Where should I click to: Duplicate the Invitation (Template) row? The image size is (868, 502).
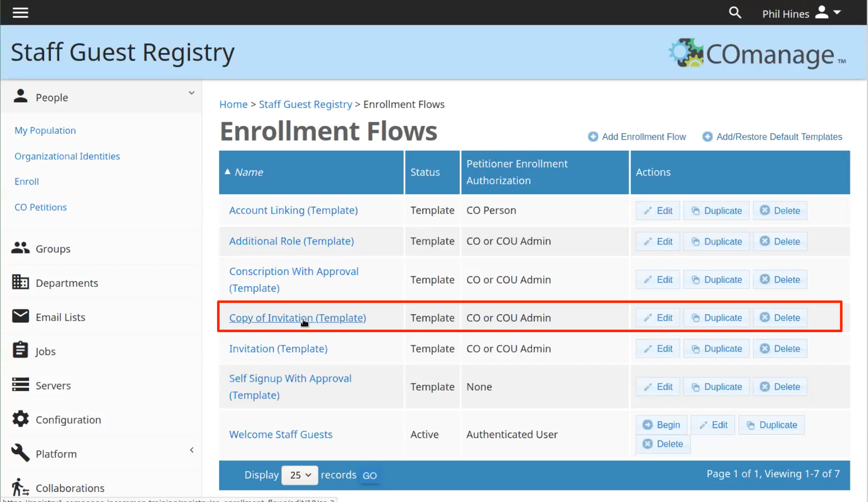(716, 349)
